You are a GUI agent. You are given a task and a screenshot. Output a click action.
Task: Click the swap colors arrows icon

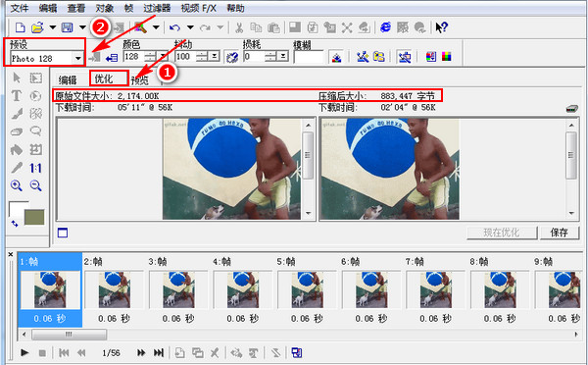15,224
